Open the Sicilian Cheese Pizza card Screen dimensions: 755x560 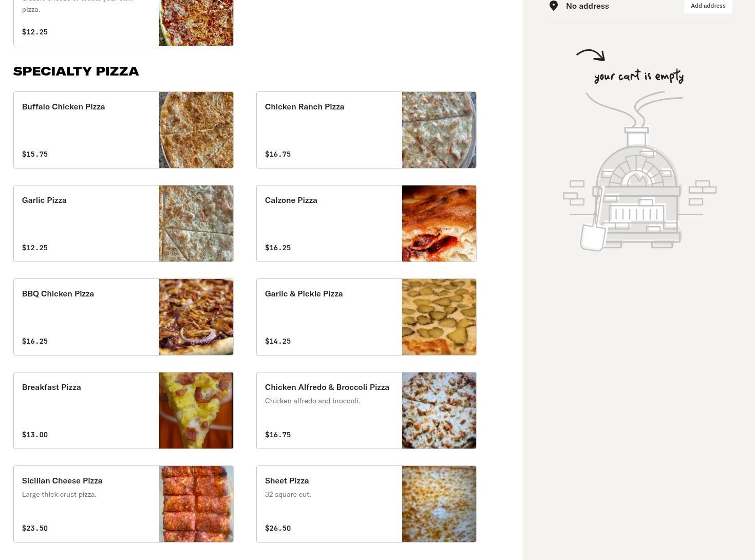click(123, 504)
